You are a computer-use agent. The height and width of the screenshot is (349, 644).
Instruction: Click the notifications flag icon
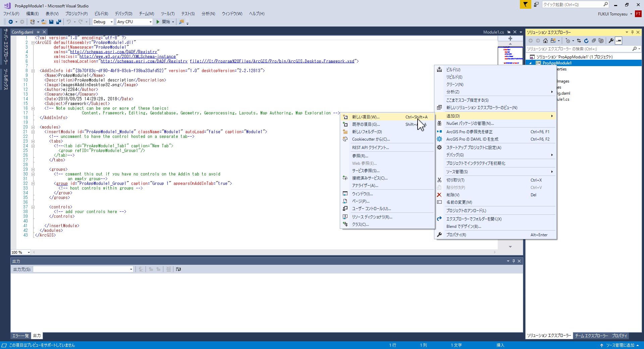(525, 4)
